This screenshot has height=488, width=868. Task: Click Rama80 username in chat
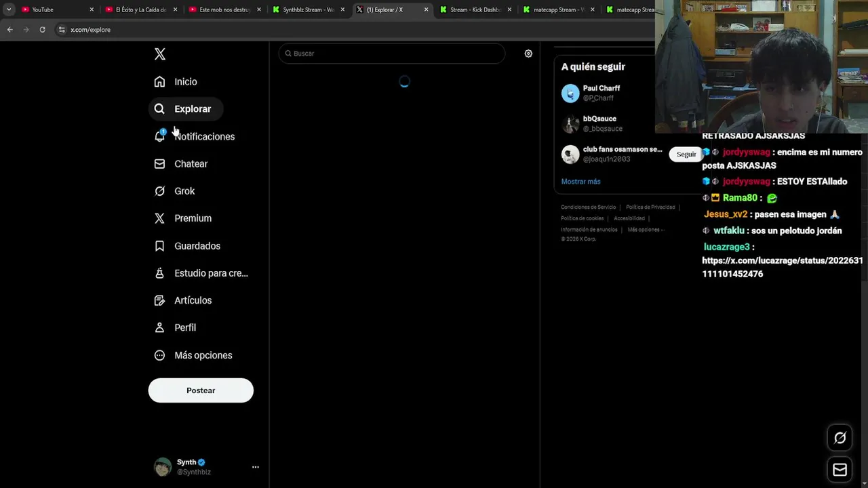[x=740, y=198]
